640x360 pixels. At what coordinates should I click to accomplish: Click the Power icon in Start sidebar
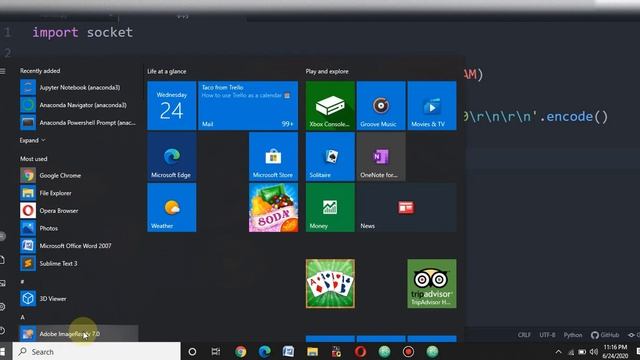(2, 330)
